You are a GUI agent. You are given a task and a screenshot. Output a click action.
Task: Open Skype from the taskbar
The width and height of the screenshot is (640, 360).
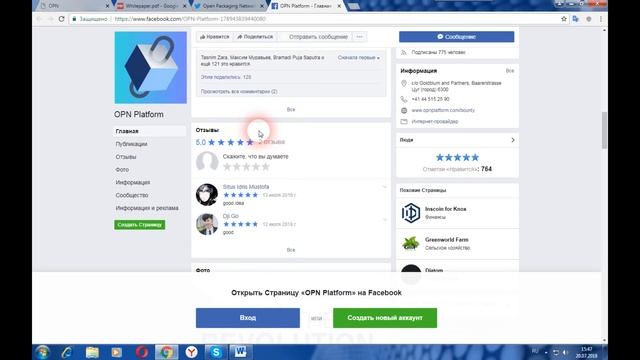point(216,352)
